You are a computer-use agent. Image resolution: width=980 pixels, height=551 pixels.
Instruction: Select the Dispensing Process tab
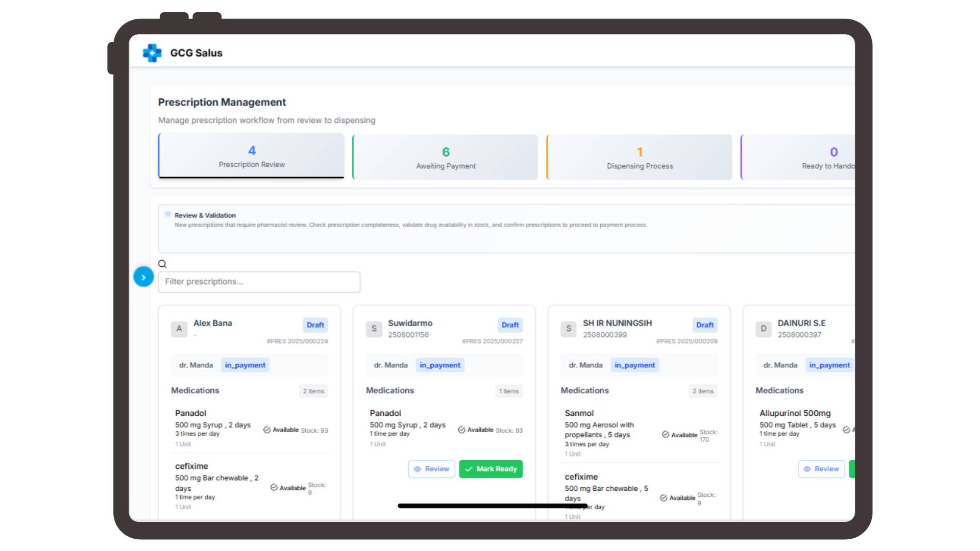coord(640,157)
